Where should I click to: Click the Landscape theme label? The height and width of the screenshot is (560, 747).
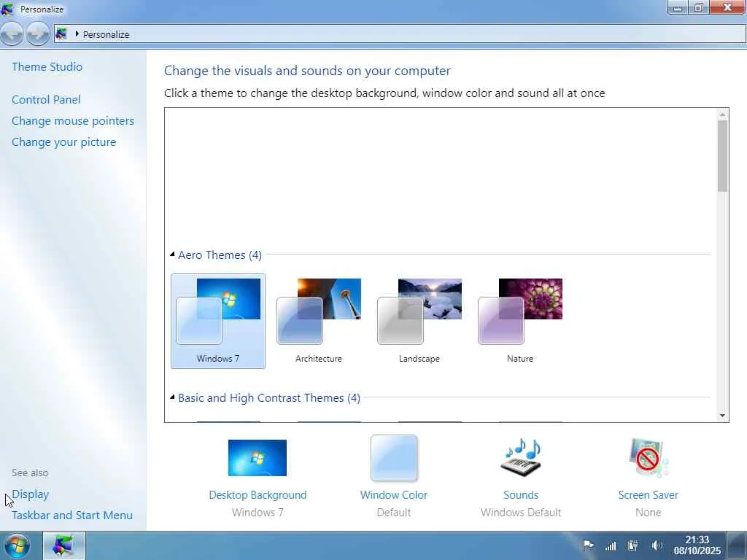[419, 359]
